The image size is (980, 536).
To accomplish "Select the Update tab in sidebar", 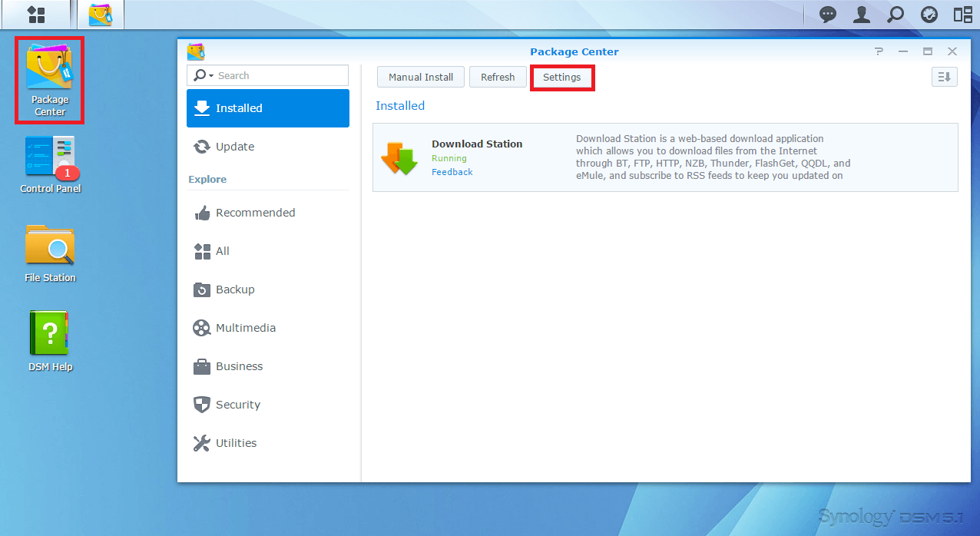I will [x=235, y=147].
